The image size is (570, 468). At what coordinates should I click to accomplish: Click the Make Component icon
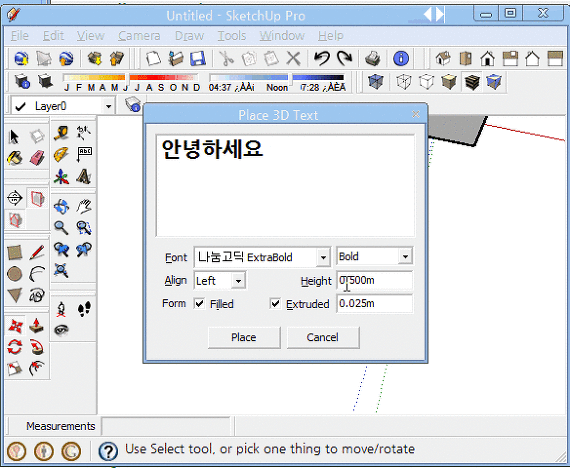[x=37, y=137]
